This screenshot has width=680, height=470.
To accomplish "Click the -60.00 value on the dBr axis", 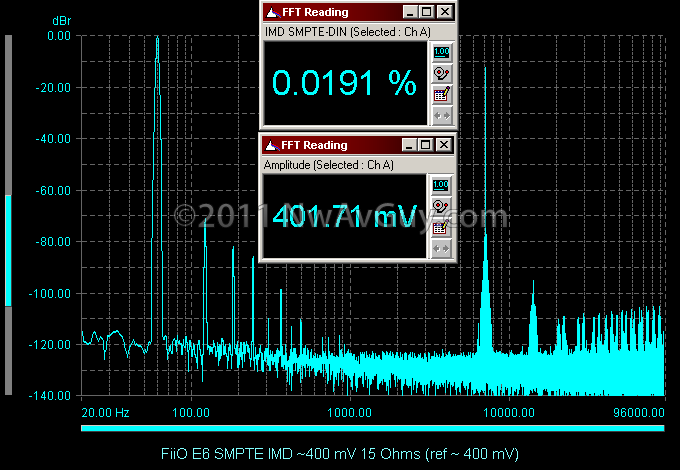I will pyautogui.click(x=53, y=191).
